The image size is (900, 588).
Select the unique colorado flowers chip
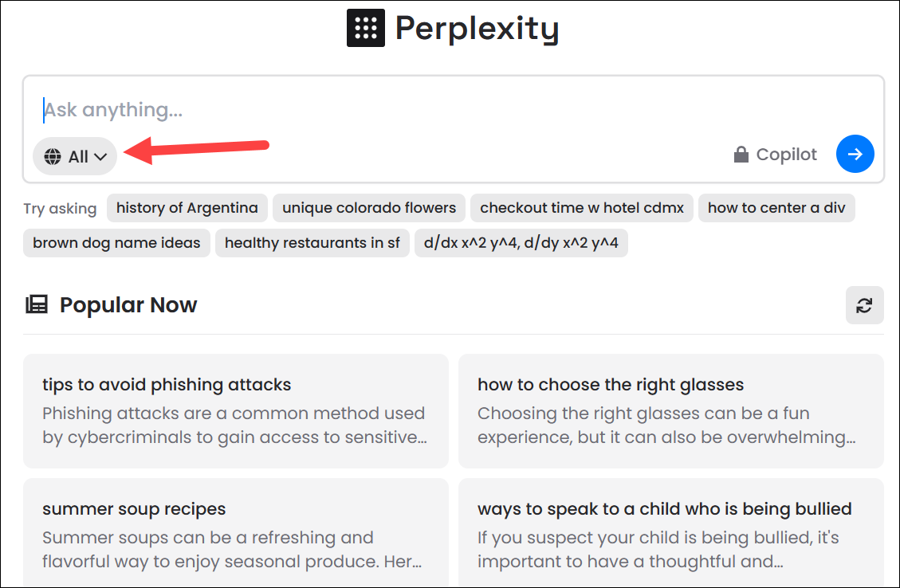(x=368, y=207)
